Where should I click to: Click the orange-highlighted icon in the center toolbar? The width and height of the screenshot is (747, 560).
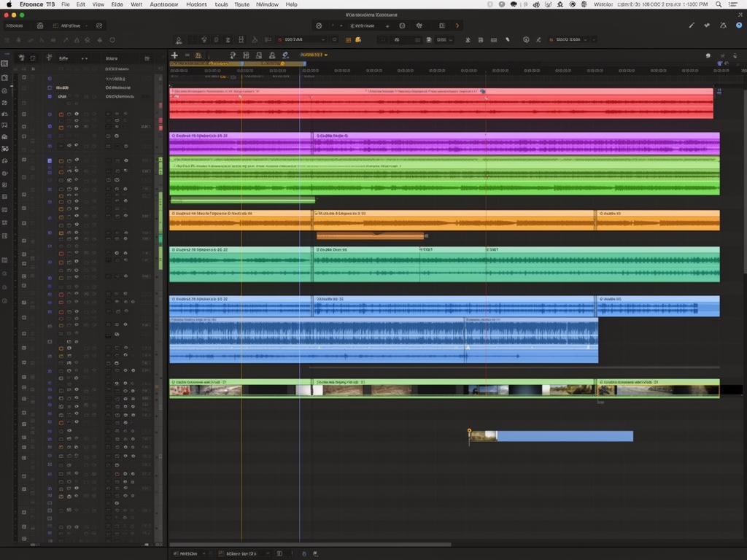click(x=349, y=39)
